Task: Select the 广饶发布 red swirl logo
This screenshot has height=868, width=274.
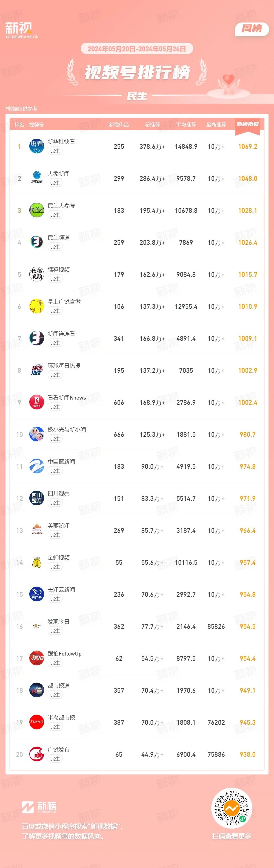Action: coord(36,755)
